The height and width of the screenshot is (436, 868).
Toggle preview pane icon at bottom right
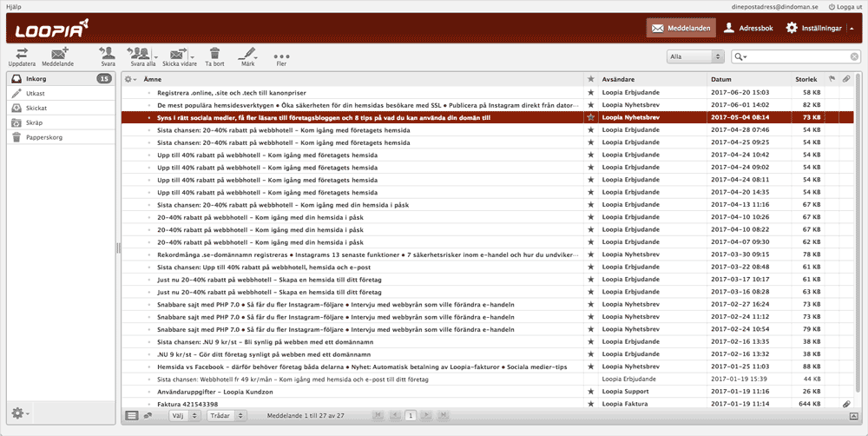point(853,416)
